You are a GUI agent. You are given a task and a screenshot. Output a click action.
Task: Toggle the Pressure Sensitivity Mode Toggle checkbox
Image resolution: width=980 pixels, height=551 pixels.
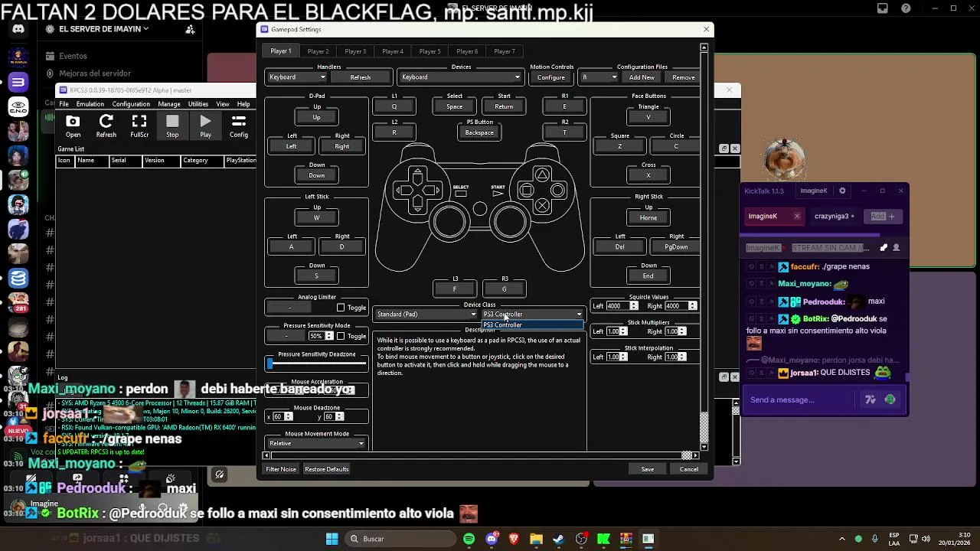coord(341,336)
